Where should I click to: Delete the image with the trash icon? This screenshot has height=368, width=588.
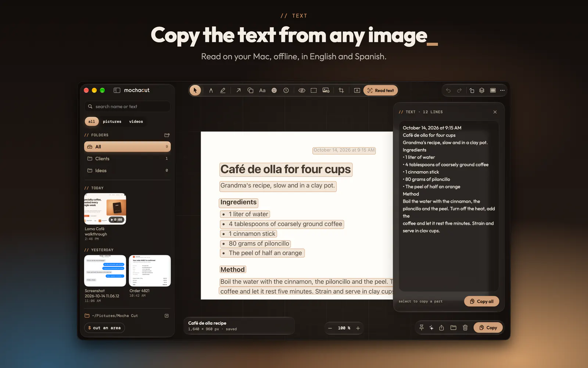click(465, 328)
